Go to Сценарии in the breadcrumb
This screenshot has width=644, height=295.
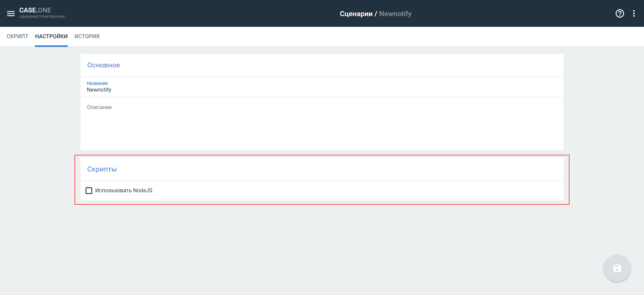(356, 14)
